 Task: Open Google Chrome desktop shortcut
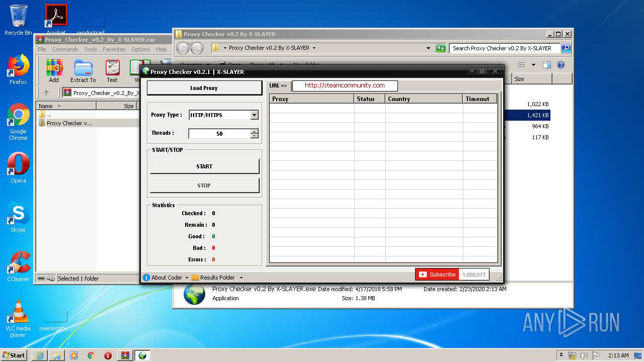click(x=18, y=122)
